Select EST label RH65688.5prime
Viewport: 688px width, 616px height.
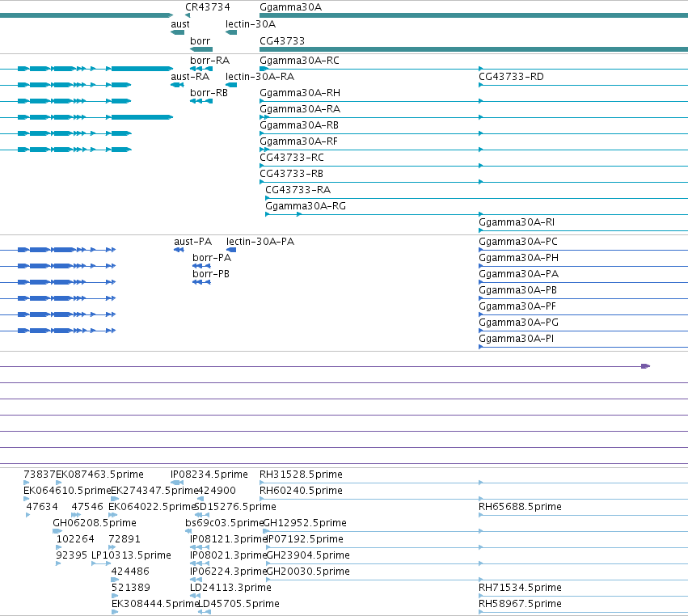coord(520,507)
